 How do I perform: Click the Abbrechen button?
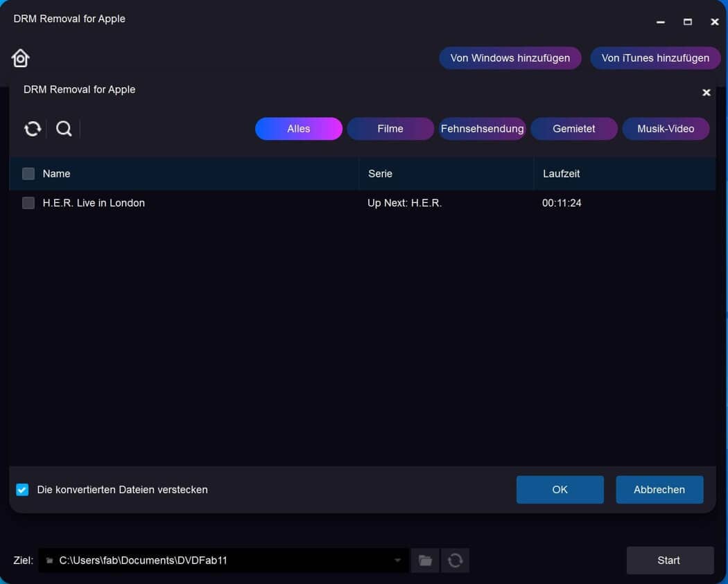[659, 490]
